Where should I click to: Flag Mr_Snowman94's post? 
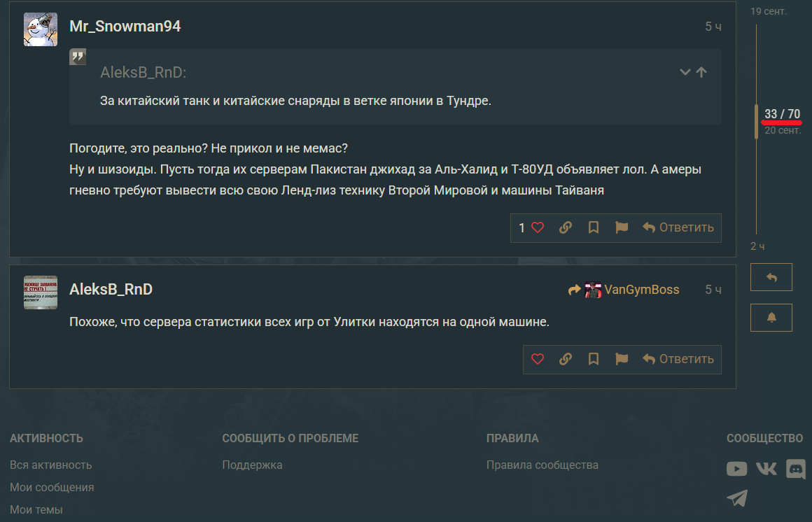coord(622,227)
